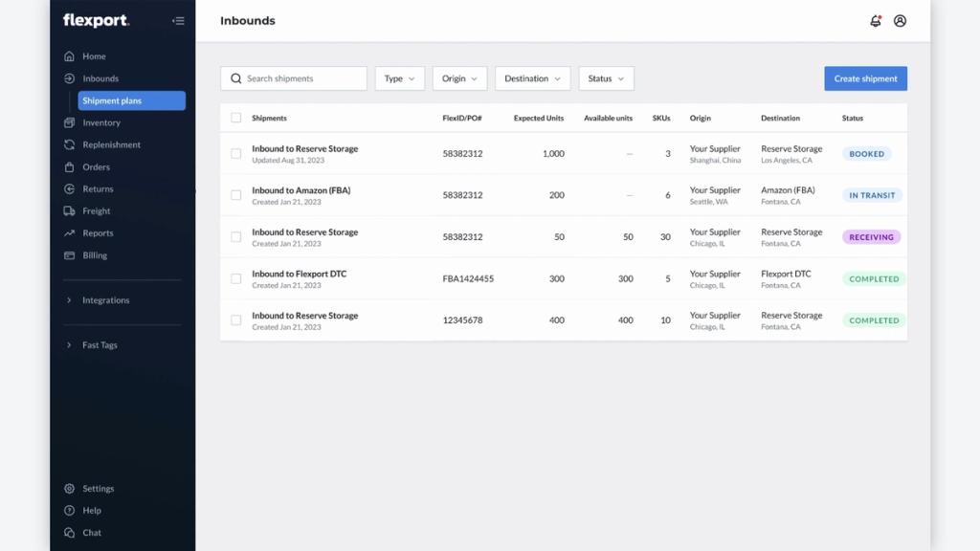Open user account profile icon
The height and width of the screenshot is (551, 980).
pos(900,21)
